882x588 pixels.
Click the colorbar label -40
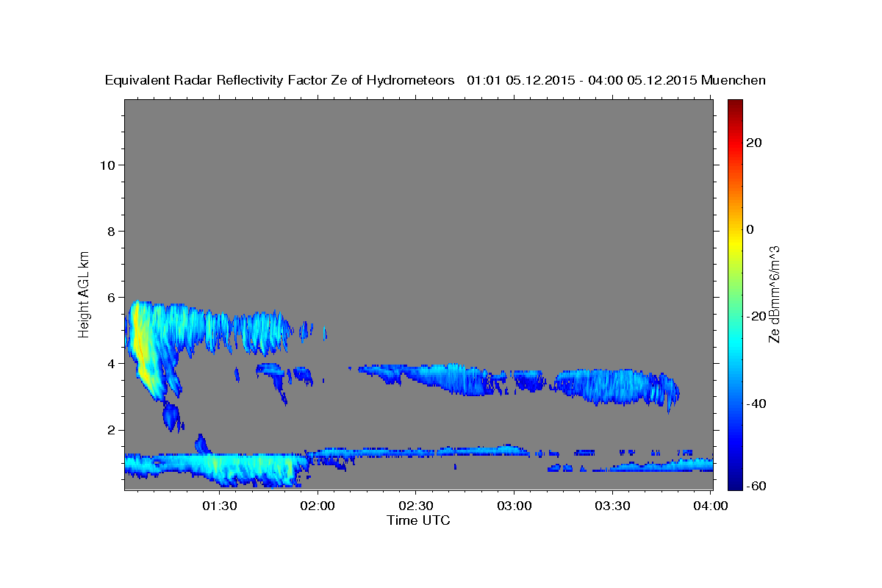755,403
